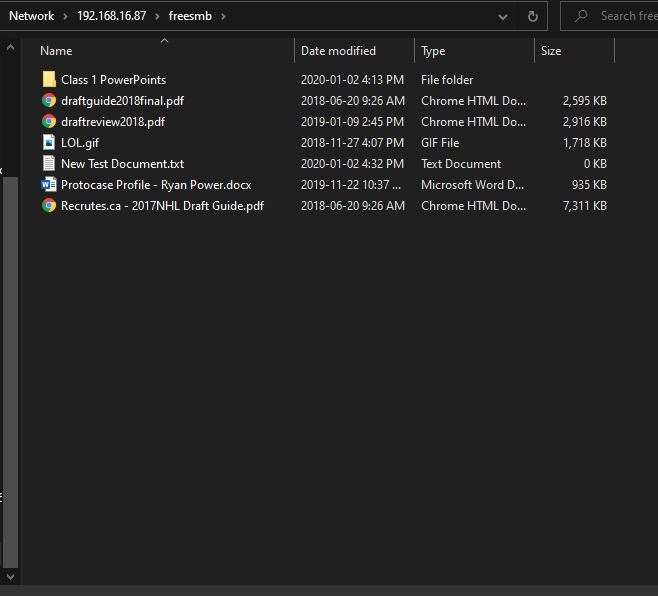The height and width of the screenshot is (596, 658).
Task: Sort by the Type column header
Action: 433,51
